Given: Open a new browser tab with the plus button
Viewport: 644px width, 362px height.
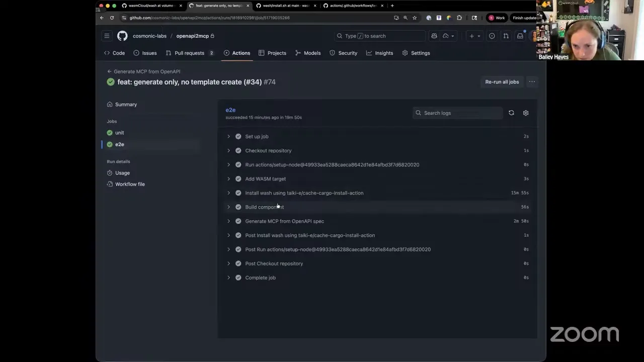Looking at the screenshot, I should pyautogui.click(x=392, y=6).
